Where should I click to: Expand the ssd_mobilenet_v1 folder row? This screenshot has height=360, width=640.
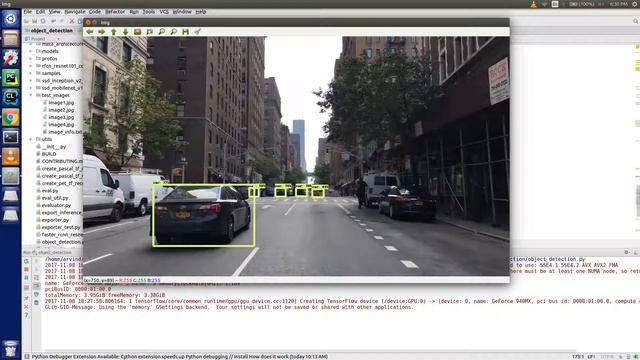31,88
